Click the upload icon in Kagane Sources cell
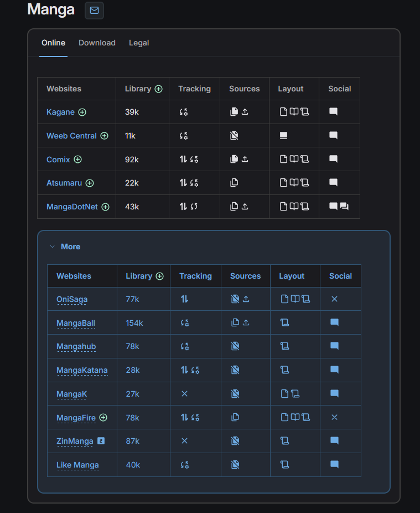 click(245, 112)
